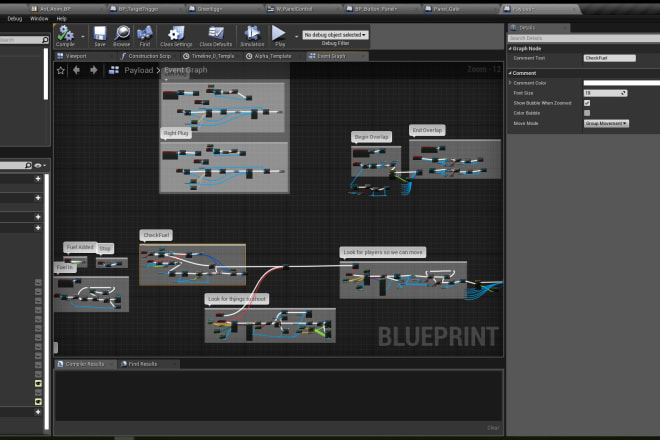Bookmark the graph with the star icon
The width and height of the screenshot is (660, 440).
pos(61,70)
